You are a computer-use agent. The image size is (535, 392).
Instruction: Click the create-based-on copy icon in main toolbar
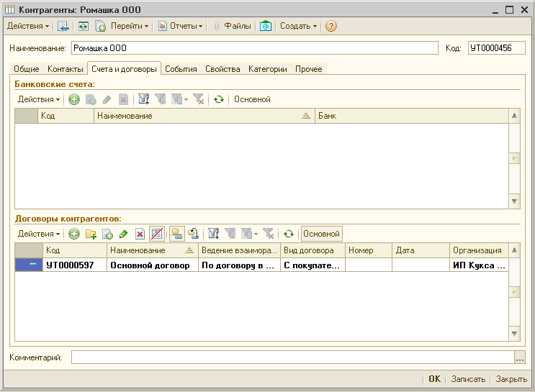pyautogui.click(x=100, y=26)
